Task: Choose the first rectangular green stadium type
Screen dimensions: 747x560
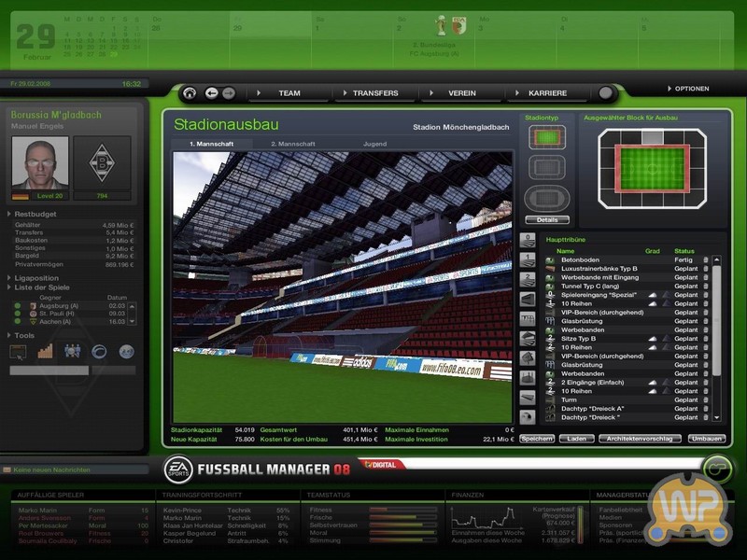Action: point(547,137)
